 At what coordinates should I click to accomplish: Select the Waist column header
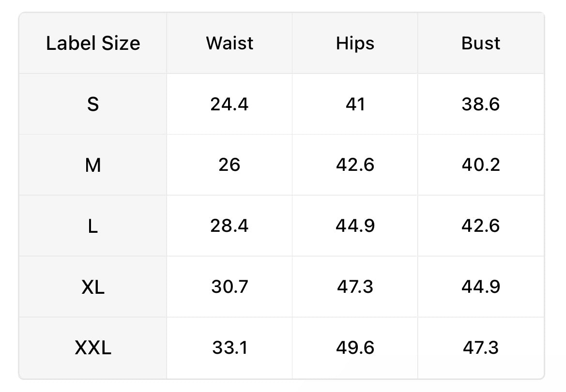tap(229, 44)
